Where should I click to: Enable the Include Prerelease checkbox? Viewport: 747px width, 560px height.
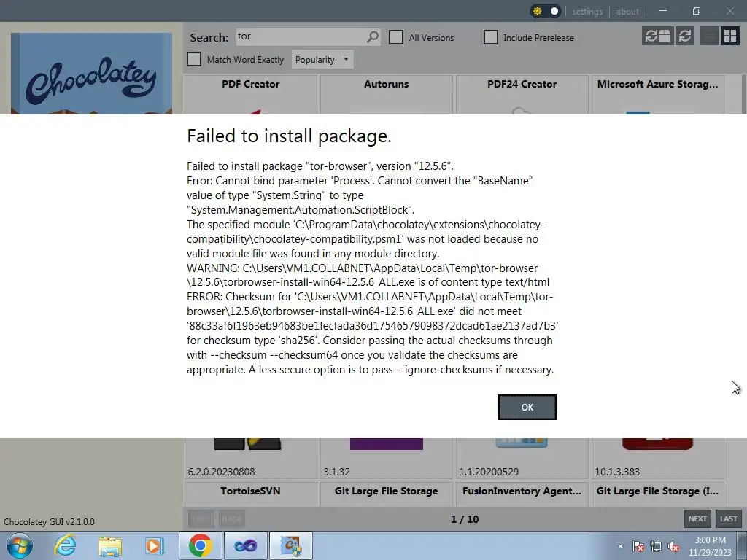pos(491,37)
